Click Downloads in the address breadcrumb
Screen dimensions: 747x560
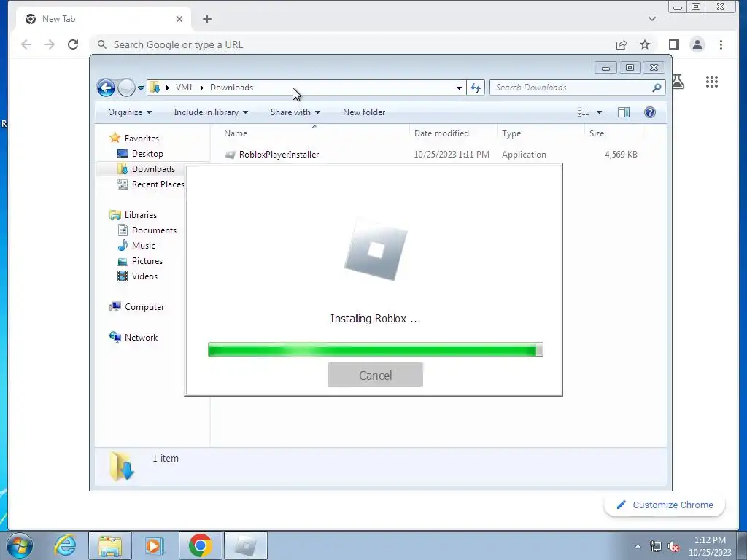coord(231,87)
